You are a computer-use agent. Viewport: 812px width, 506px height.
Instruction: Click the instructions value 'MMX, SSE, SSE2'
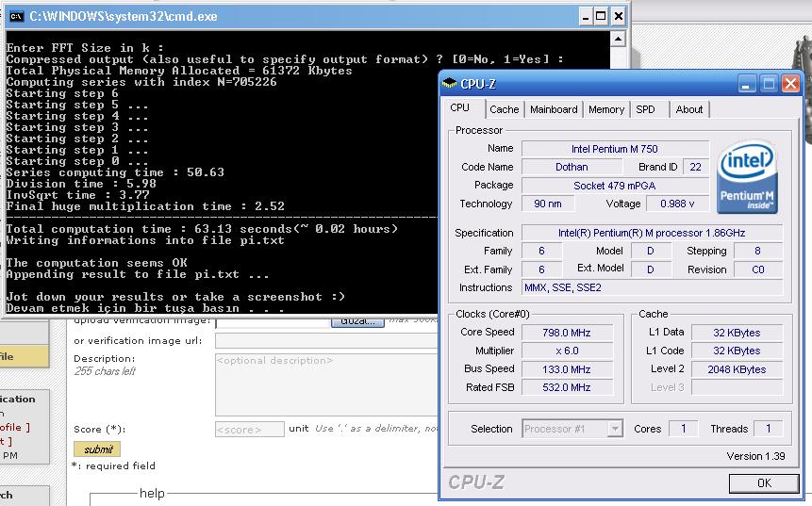pos(652,287)
